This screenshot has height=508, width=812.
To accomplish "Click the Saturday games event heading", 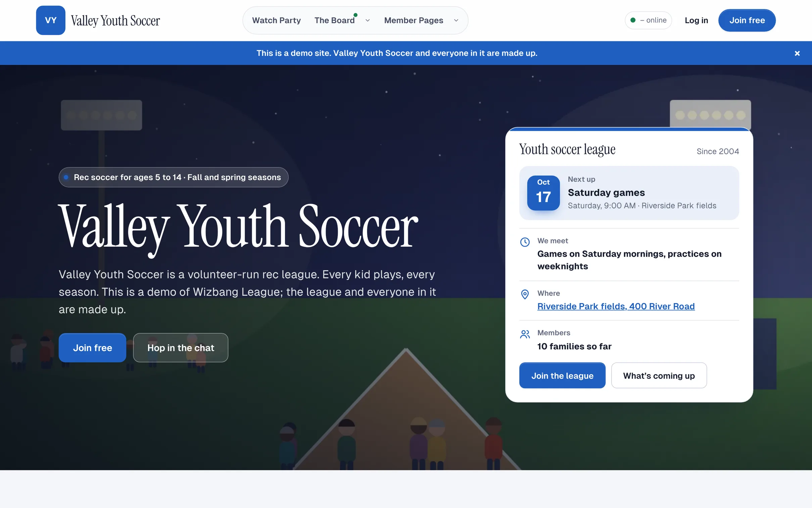I will [x=606, y=193].
